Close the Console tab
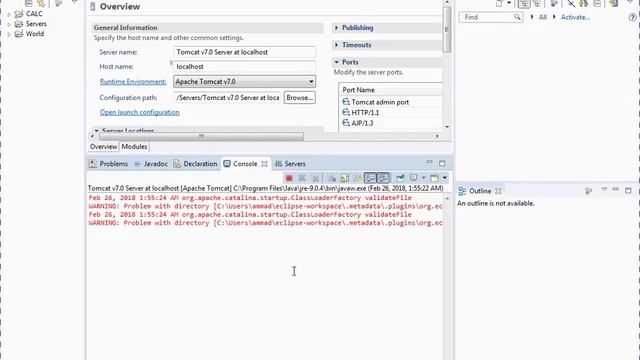The height and width of the screenshot is (360, 640). point(264,164)
